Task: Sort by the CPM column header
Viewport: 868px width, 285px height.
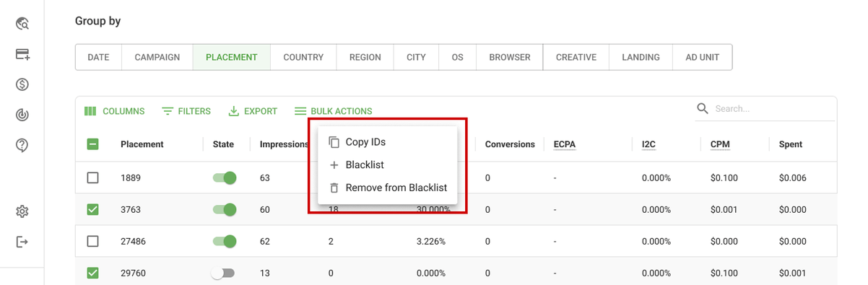Action: [720, 144]
